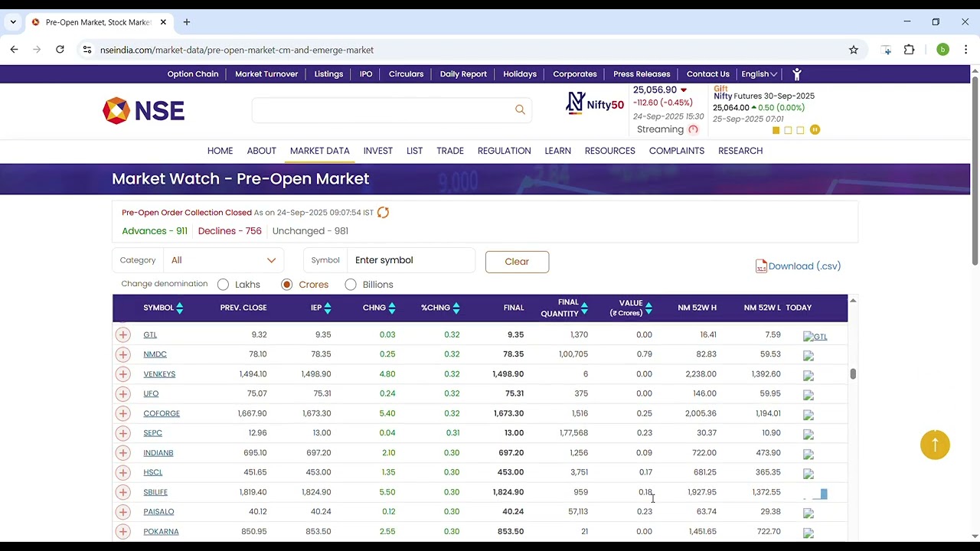The height and width of the screenshot is (551, 980).
Task: Click the CSV download icon
Action: coord(761,266)
